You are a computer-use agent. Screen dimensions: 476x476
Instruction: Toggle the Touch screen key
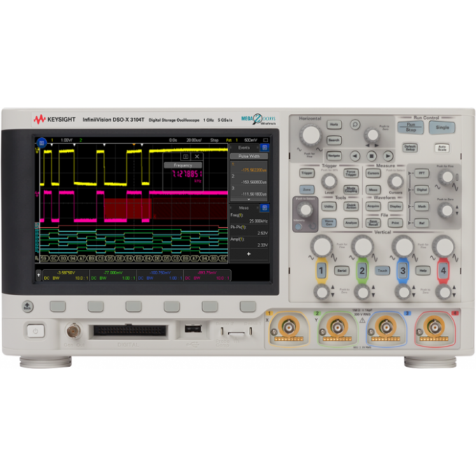pyautogui.click(x=382, y=270)
